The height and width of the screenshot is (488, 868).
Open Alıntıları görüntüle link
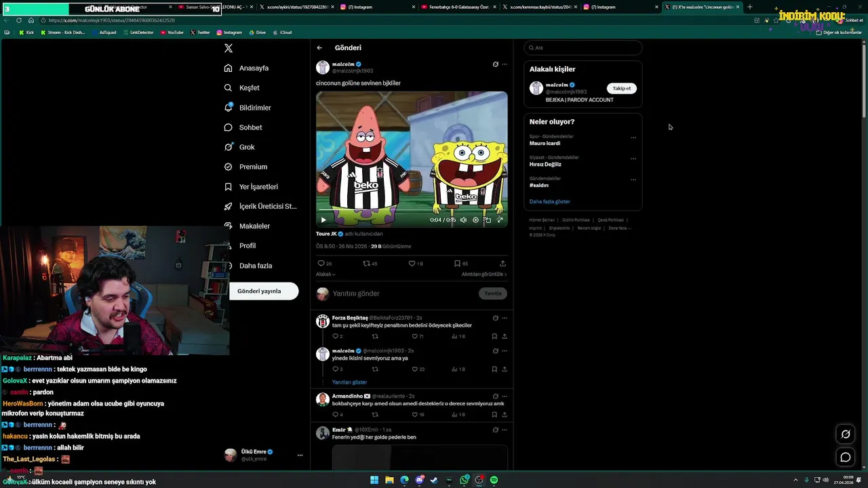(x=484, y=274)
